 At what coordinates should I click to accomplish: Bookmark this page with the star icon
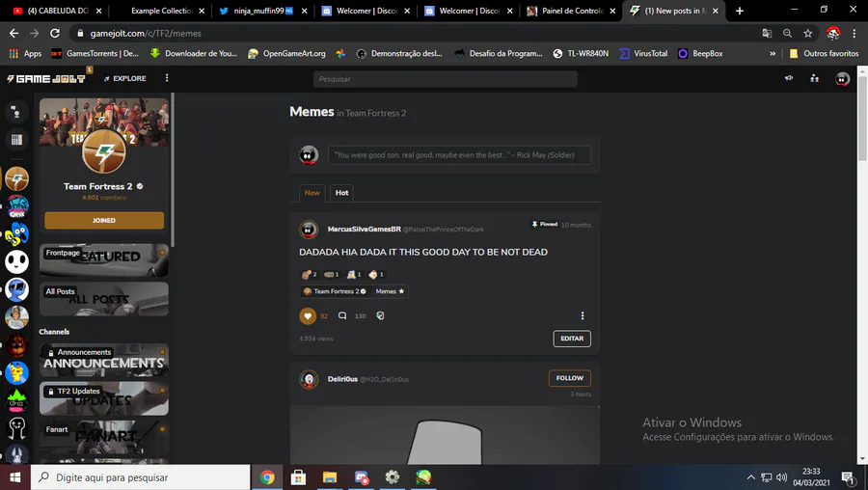tap(807, 33)
